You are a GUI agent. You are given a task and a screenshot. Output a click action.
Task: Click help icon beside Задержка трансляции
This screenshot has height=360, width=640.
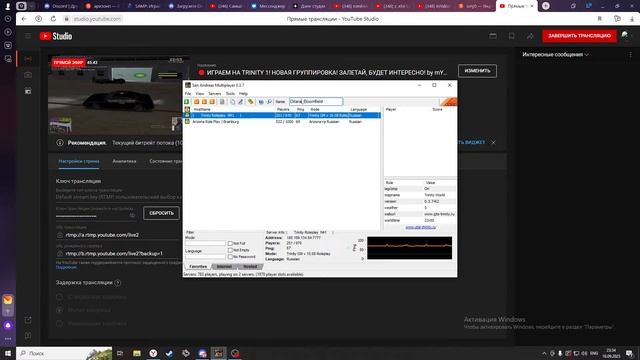[x=118, y=282]
